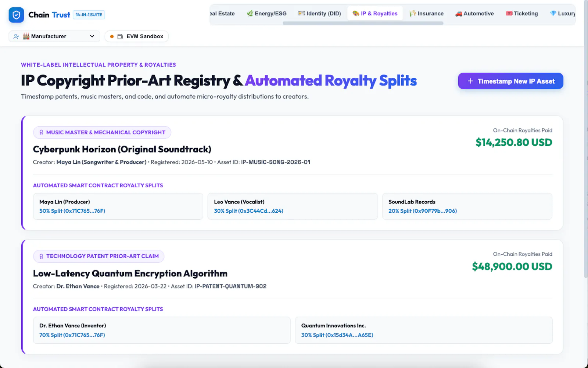Click the 70% Split (0x71C765...76F) address
The height and width of the screenshot is (368, 588).
pyautogui.click(x=72, y=335)
